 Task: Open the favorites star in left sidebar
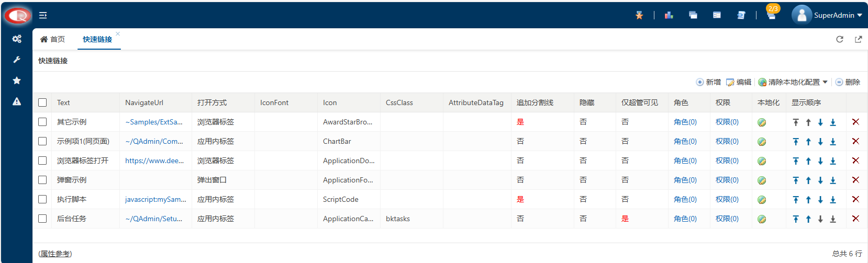17,81
